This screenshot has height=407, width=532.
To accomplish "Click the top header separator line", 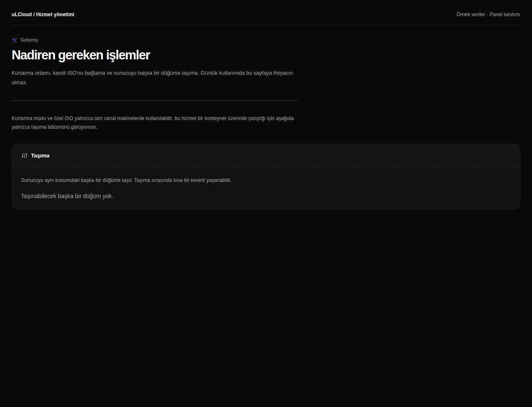I will (x=266, y=25).
